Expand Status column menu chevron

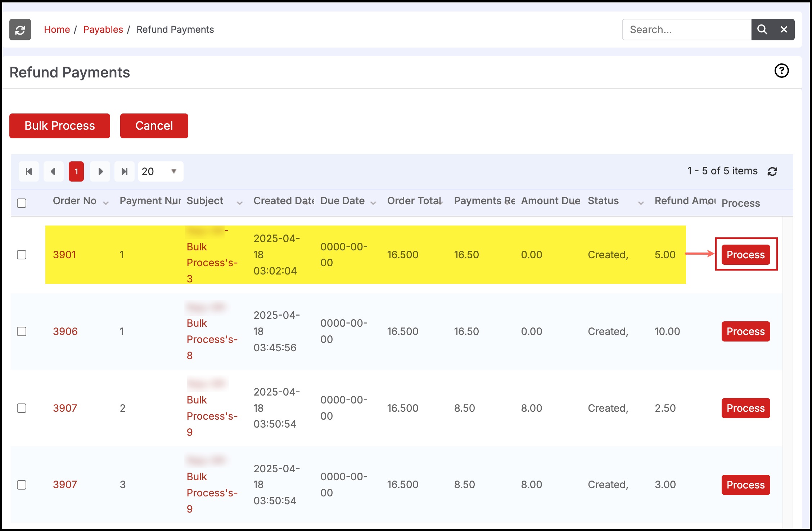tap(641, 203)
